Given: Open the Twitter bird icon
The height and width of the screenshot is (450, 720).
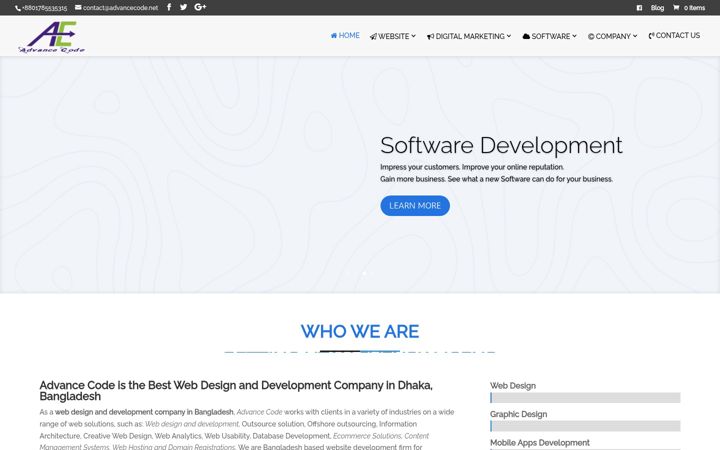Looking at the screenshot, I should pyautogui.click(x=183, y=7).
